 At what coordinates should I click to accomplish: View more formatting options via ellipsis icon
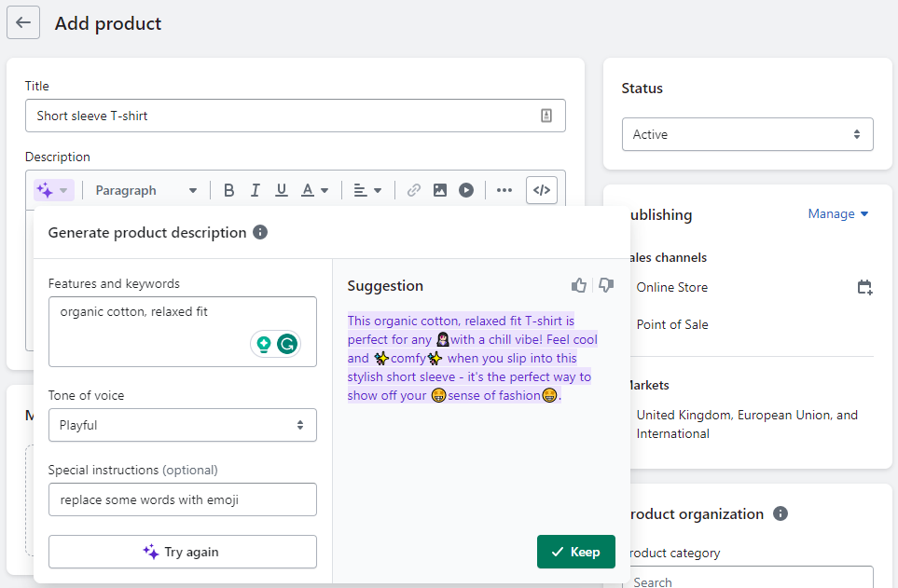504,189
